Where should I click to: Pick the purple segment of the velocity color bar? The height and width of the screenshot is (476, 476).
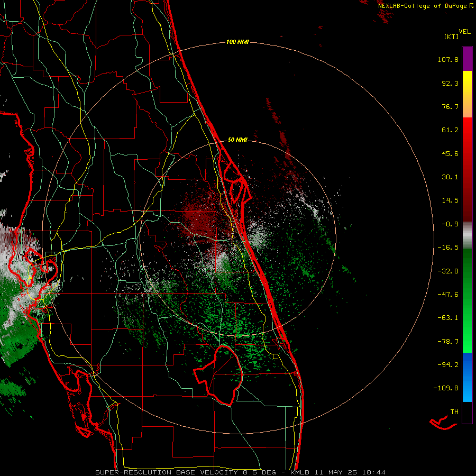(x=467, y=59)
